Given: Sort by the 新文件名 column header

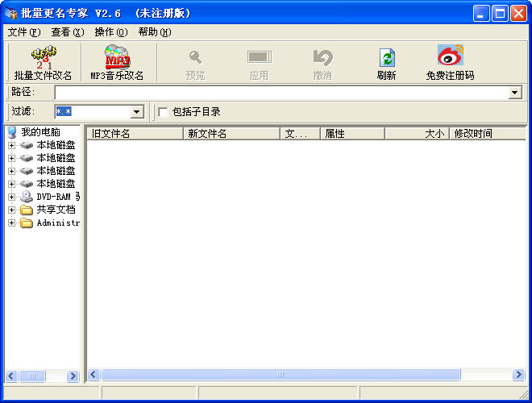Looking at the screenshot, I should pyautogui.click(x=231, y=134).
